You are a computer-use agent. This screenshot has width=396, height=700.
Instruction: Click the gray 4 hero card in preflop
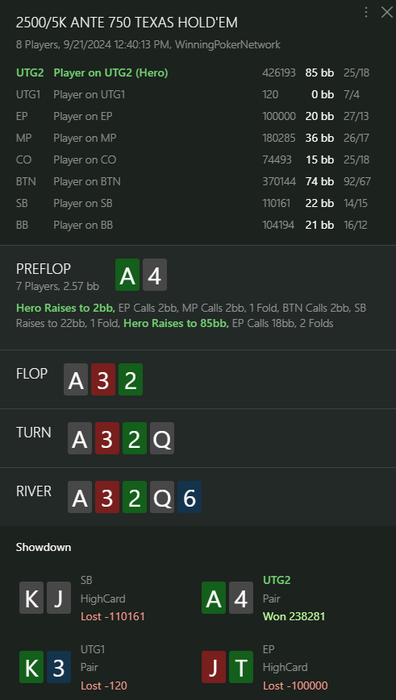coord(154,275)
